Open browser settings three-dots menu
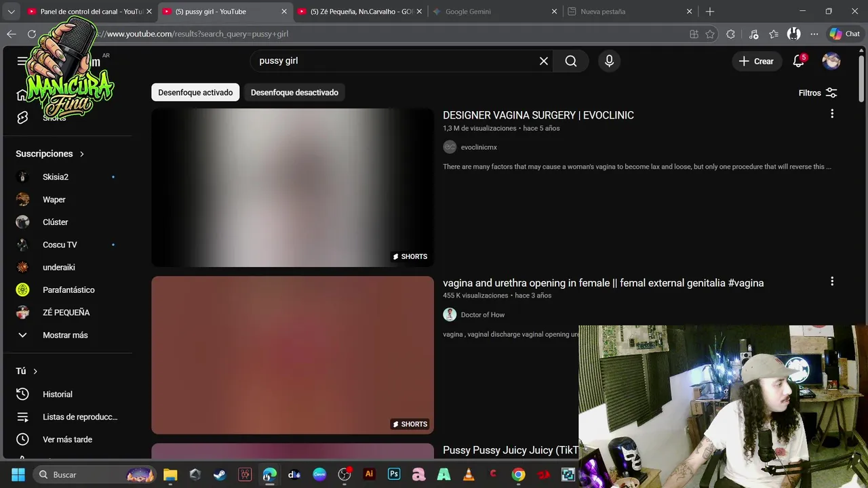The width and height of the screenshot is (868, 488). click(814, 34)
